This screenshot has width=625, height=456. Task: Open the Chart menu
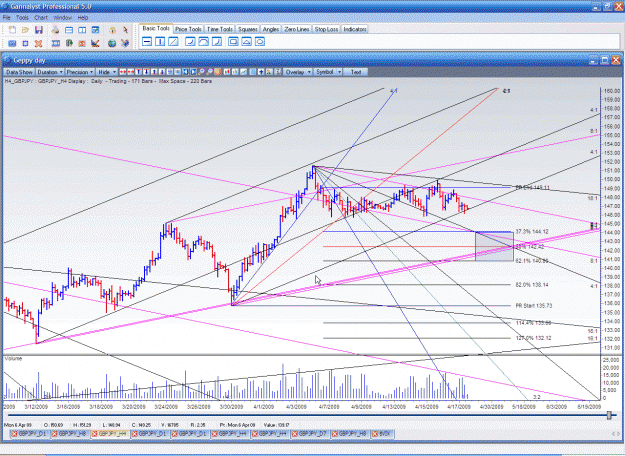click(x=41, y=18)
